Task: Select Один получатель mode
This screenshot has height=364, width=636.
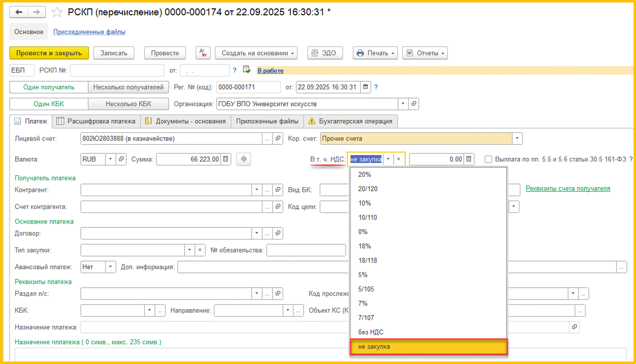Action: [x=49, y=87]
